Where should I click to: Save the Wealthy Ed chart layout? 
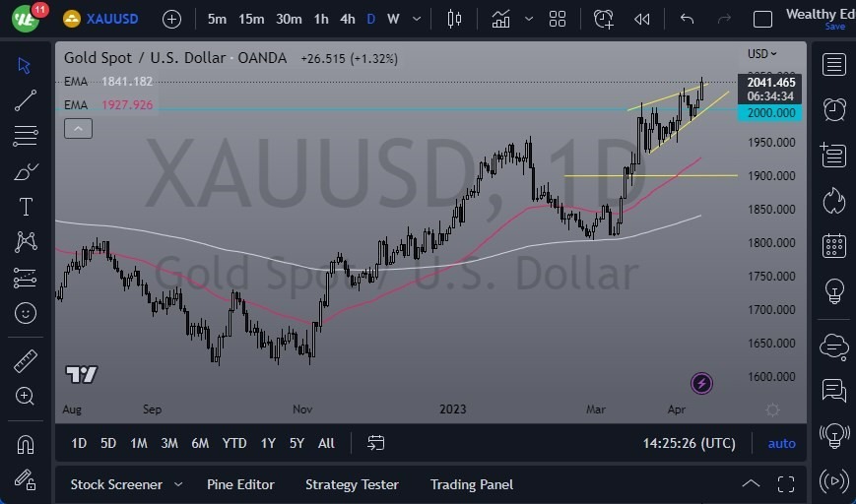coord(834,27)
